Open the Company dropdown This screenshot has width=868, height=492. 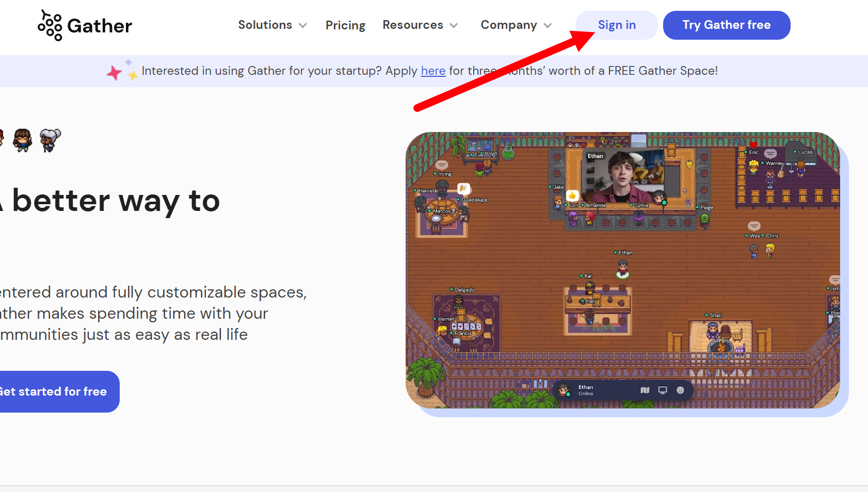516,25
